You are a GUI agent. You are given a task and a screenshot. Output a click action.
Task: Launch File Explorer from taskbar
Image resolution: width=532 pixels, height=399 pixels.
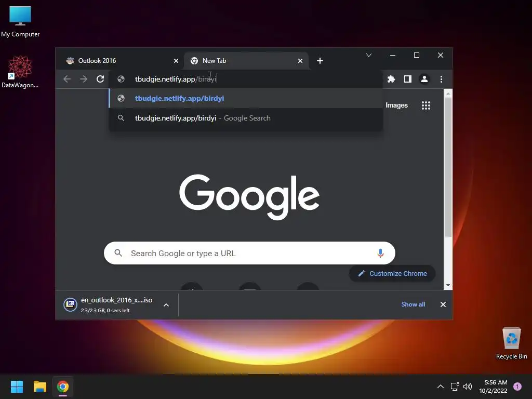point(39,387)
